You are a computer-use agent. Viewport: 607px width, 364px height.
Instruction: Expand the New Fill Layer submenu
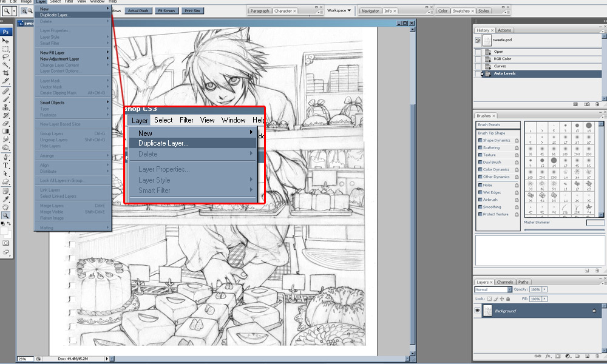73,52
